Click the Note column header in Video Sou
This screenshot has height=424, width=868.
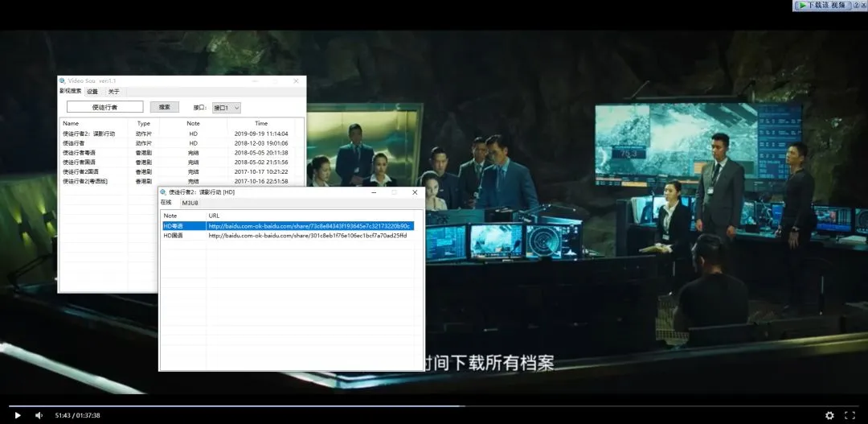(x=193, y=124)
